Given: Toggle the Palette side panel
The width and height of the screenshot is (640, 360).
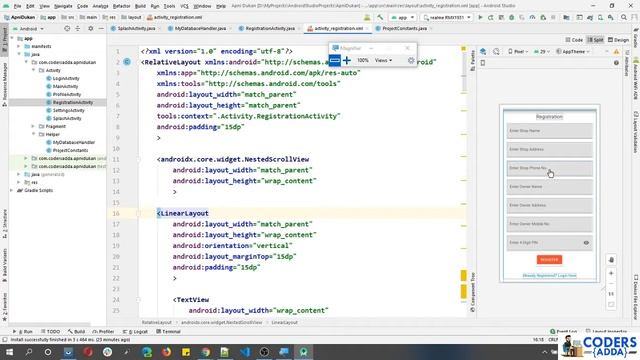Looking at the screenshot, I should click(x=473, y=60).
